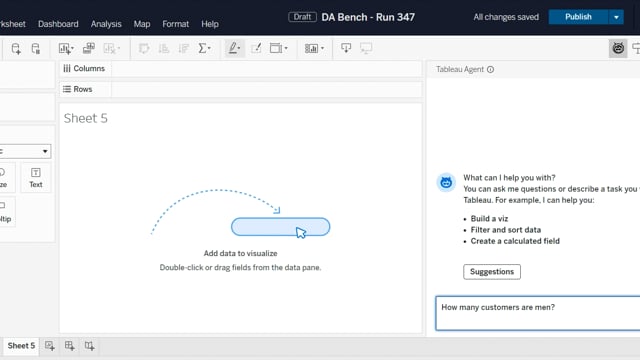Viewport: 640px width, 360px height.
Task: Click the New Worksheet icon beside Sheet 5 tab
Action: [x=50, y=346]
